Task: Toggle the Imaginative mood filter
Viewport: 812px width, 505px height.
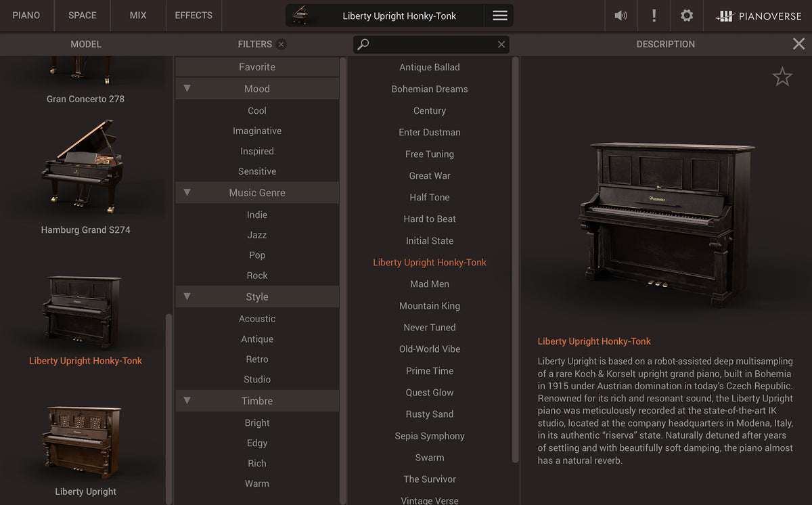Action: click(257, 131)
